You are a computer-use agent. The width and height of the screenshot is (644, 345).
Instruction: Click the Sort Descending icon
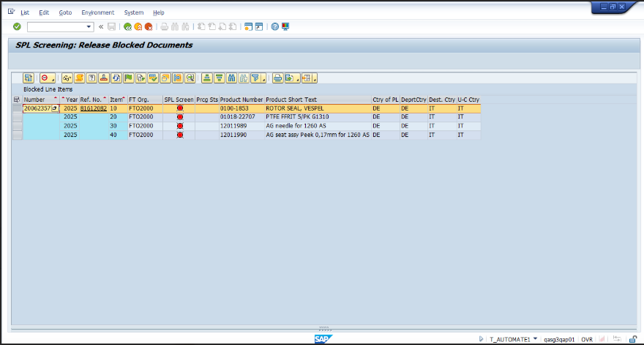[220, 78]
